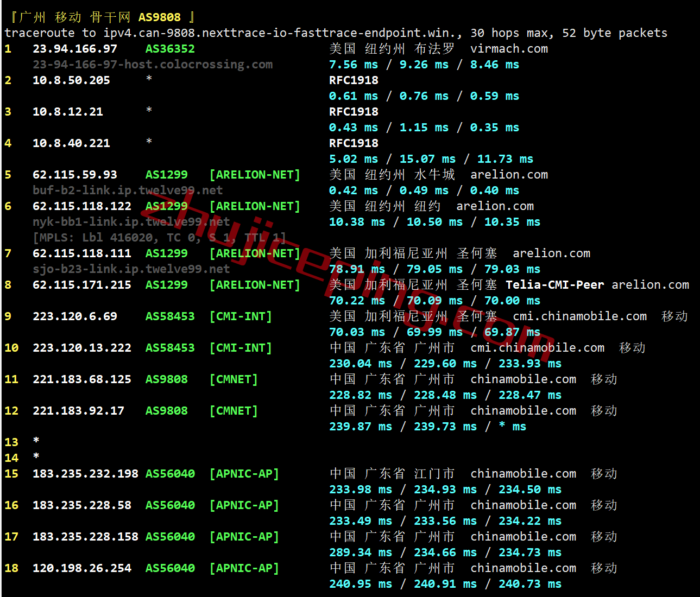Click the IP address 223.120.6.69
The width and height of the screenshot is (700, 597).
coord(75,316)
